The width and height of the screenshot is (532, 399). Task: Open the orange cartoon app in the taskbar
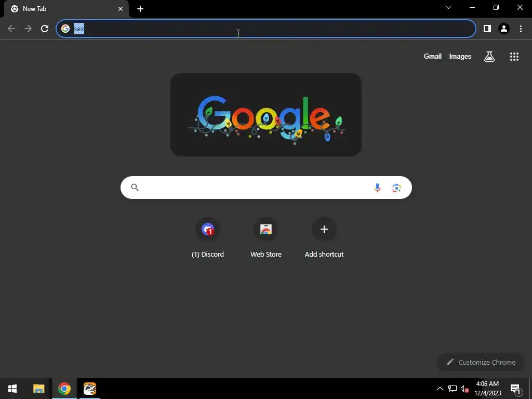[90, 389]
